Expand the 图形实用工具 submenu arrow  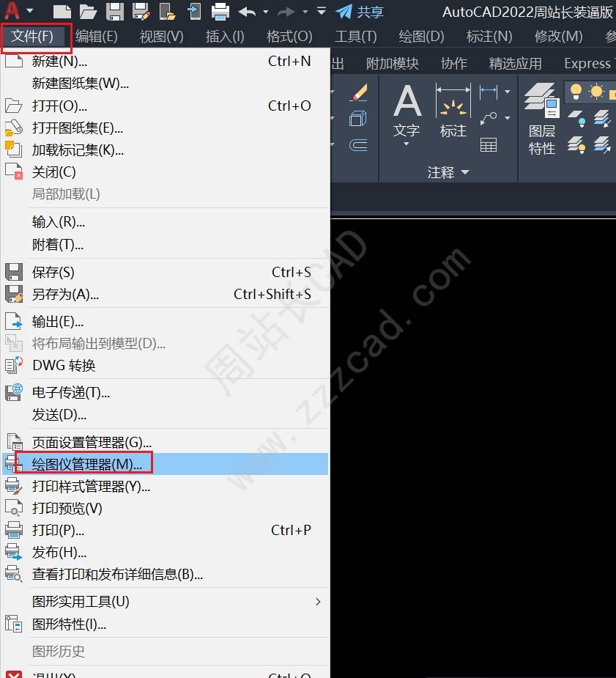318,602
